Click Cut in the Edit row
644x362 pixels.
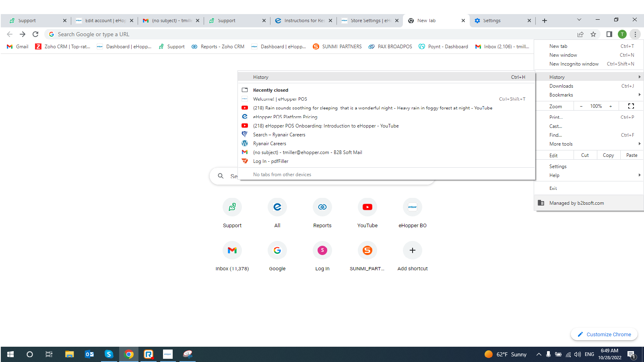pyautogui.click(x=585, y=155)
